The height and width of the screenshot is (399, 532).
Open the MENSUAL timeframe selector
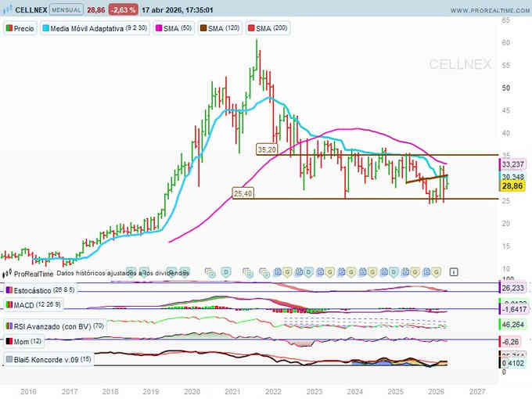coord(66,9)
